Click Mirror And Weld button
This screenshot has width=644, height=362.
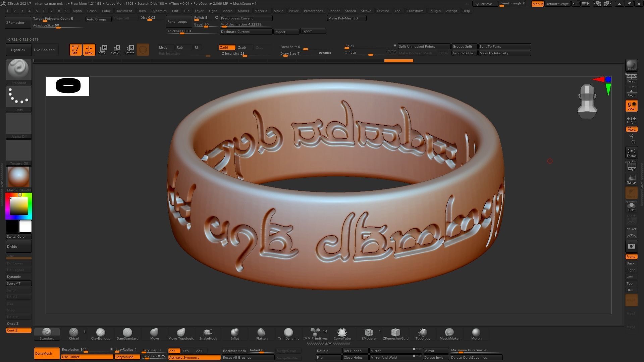[x=395, y=357]
